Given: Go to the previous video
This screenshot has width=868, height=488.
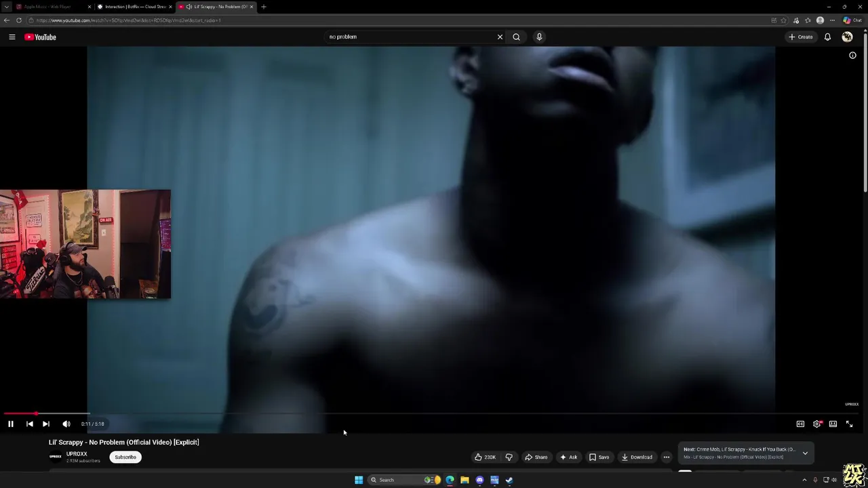Looking at the screenshot, I should click(x=29, y=424).
